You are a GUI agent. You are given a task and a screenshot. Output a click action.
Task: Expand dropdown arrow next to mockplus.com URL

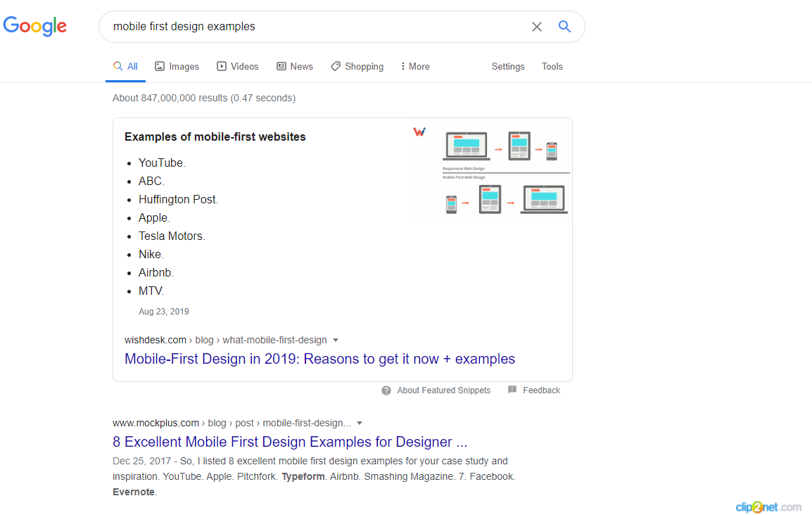360,423
